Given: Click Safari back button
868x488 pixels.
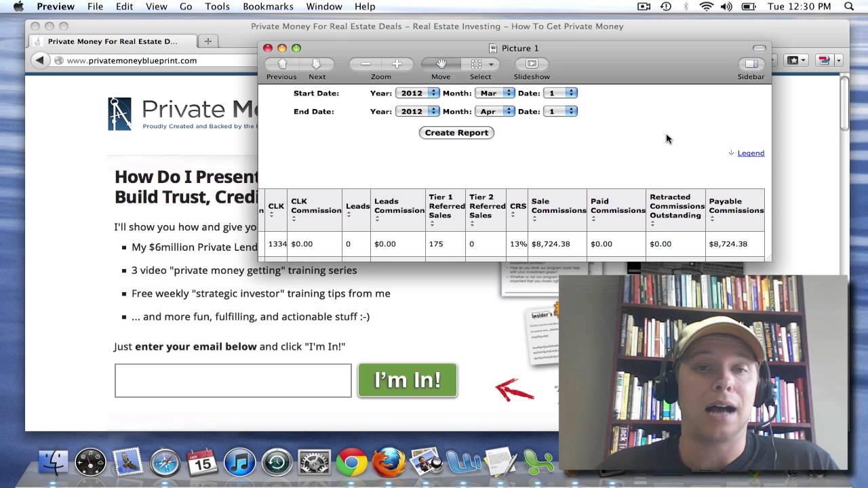Looking at the screenshot, I should tap(39, 60).
